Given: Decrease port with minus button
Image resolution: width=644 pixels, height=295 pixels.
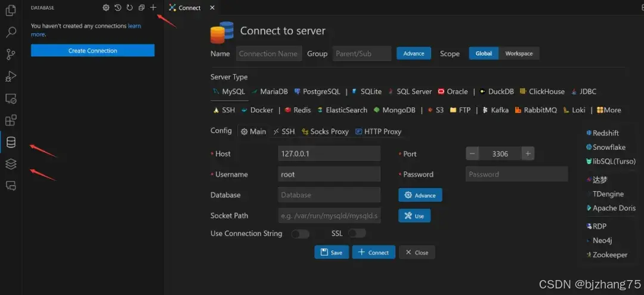Looking at the screenshot, I should click(472, 154).
